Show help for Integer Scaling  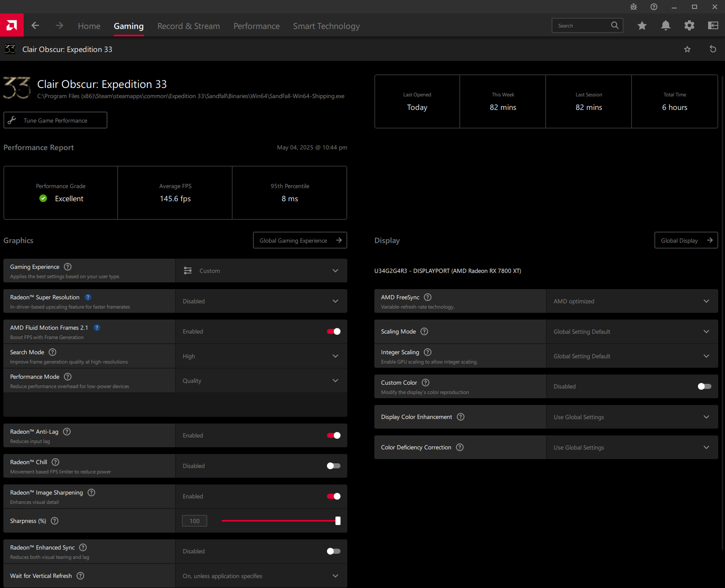coord(428,352)
